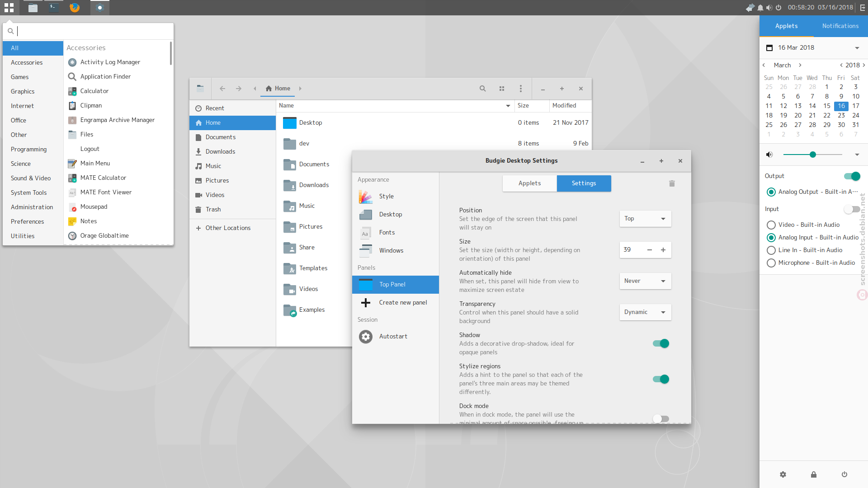Decrease panel size with the minus button
The width and height of the screenshot is (868, 488).
click(x=650, y=250)
